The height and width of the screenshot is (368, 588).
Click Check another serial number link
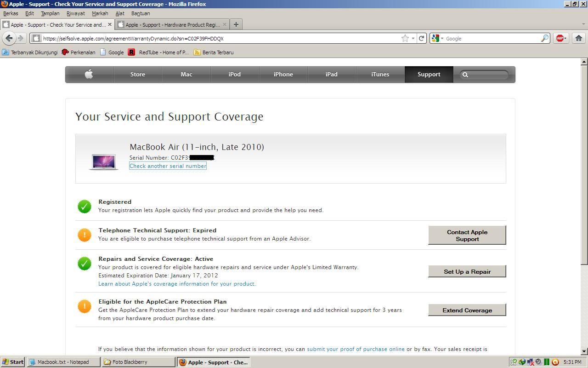pyautogui.click(x=168, y=166)
